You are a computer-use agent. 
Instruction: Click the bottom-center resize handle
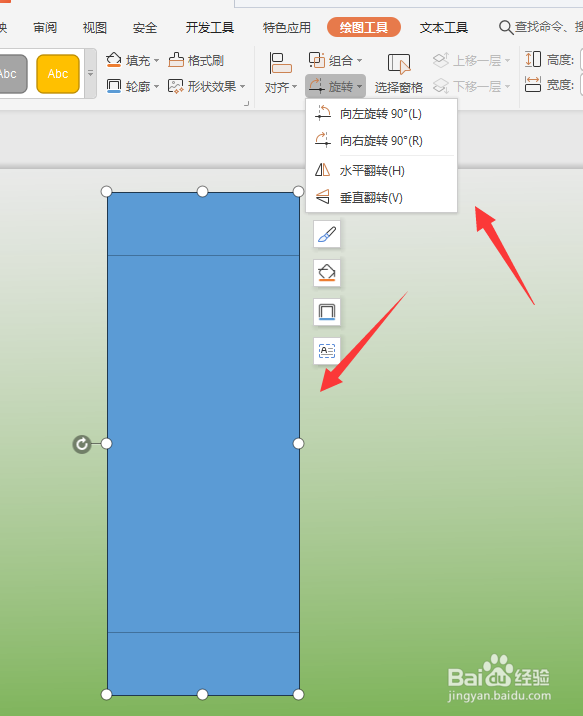pyautogui.click(x=202, y=695)
